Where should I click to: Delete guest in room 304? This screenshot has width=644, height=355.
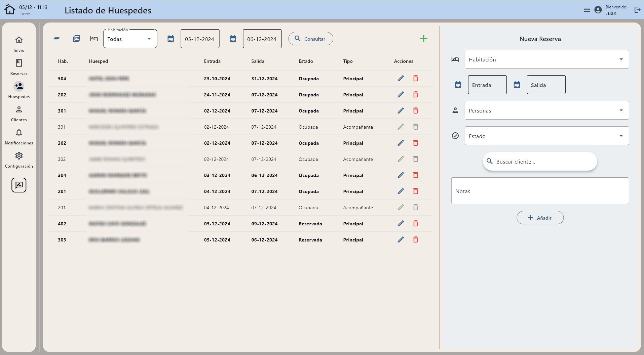[x=416, y=175]
